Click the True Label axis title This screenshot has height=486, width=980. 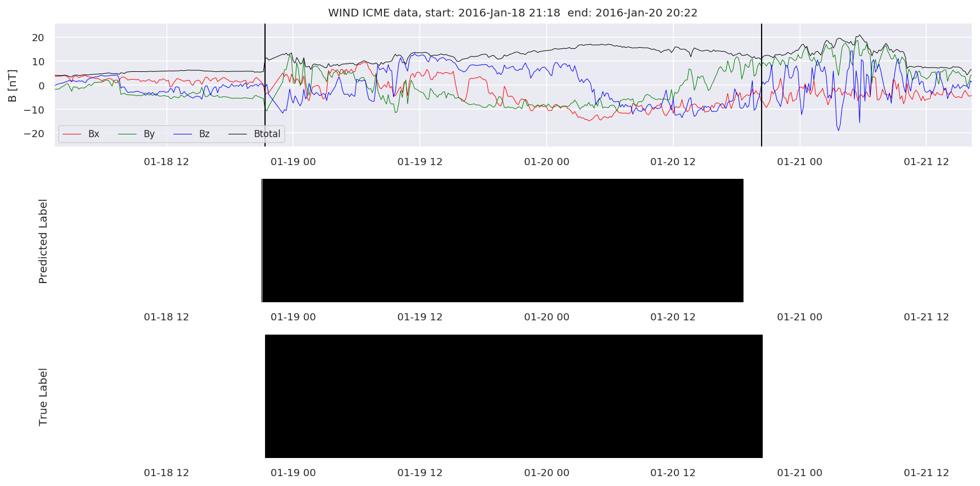43,397
